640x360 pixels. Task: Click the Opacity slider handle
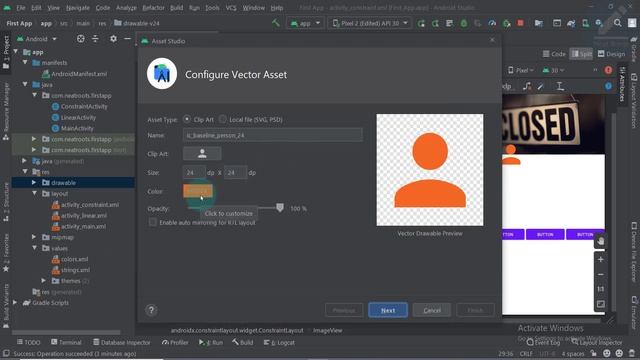coord(280,208)
